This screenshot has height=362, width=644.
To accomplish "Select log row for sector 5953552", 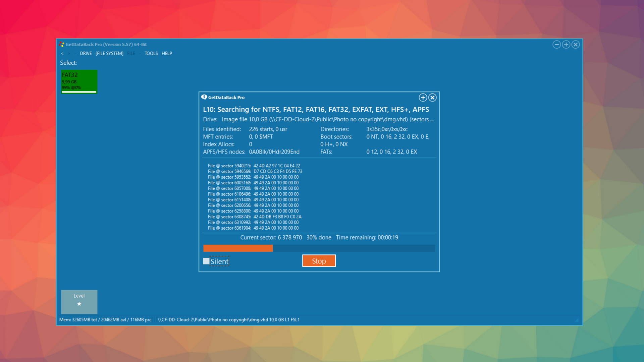I will [x=253, y=177].
